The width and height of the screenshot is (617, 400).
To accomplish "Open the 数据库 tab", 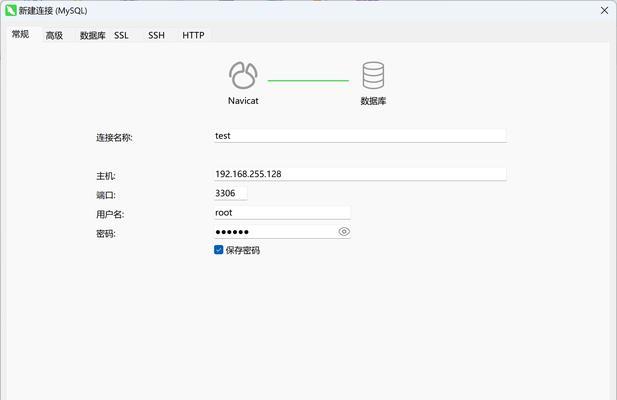I will (x=92, y=35).
